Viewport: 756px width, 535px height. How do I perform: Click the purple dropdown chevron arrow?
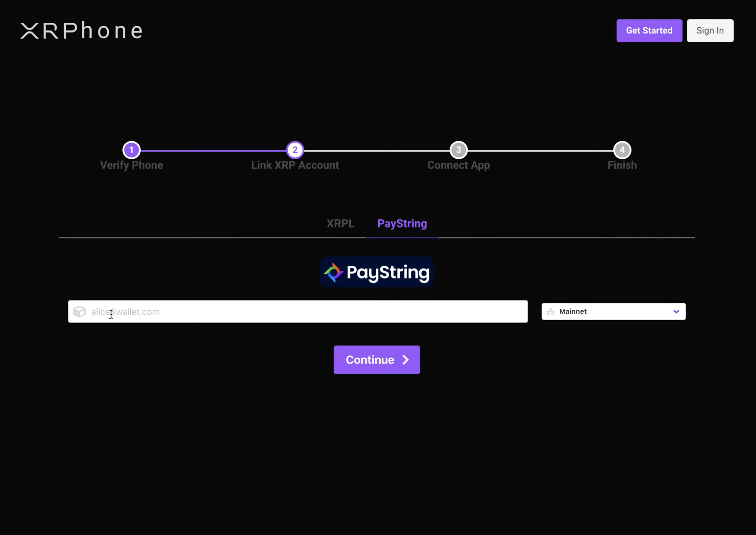(x=676, y=311)
